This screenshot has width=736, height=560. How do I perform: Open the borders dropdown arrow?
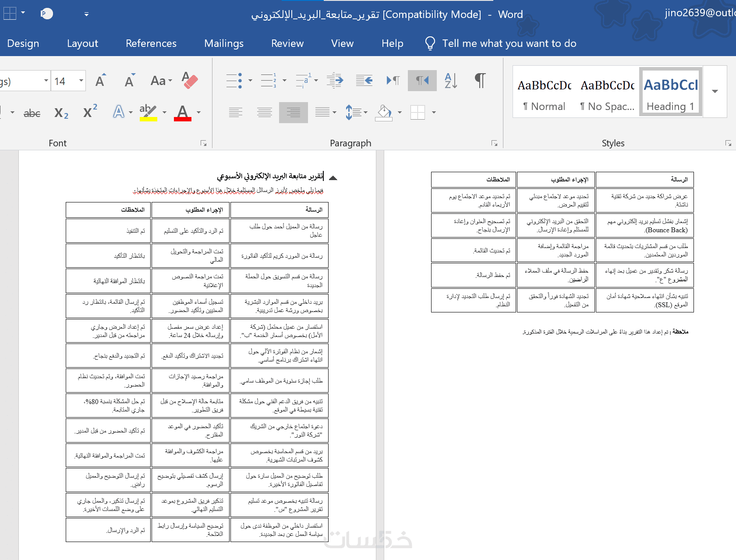click(434, 113)
